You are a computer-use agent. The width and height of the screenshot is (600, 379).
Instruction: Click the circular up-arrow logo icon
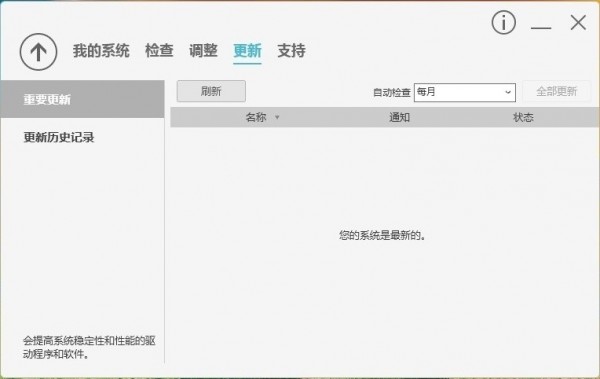point(38,52)
